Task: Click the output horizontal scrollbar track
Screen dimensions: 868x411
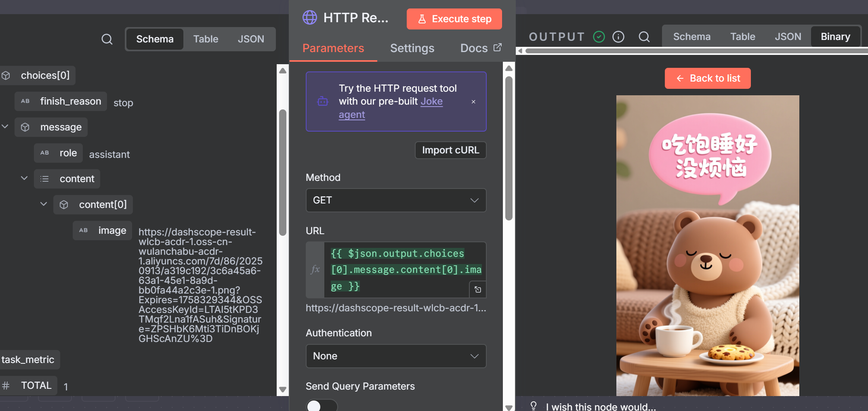Action: pyautogui.click(x=696, y=51)
